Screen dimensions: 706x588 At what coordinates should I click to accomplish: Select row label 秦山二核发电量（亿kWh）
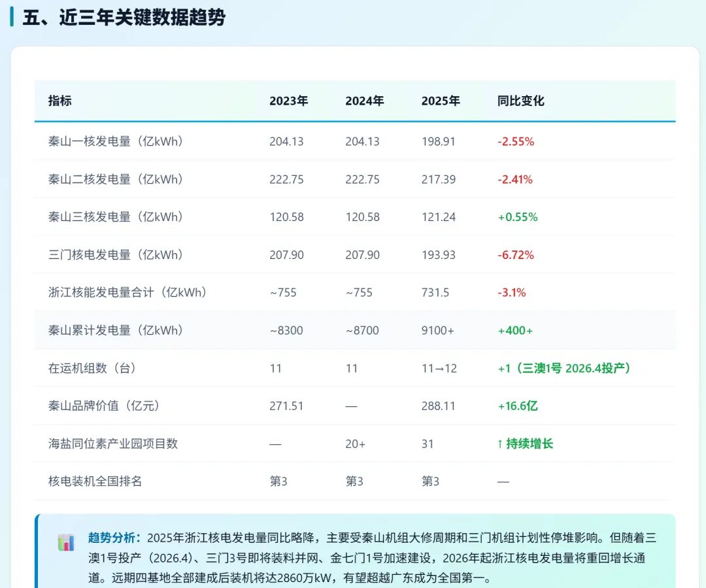point(116,179)
